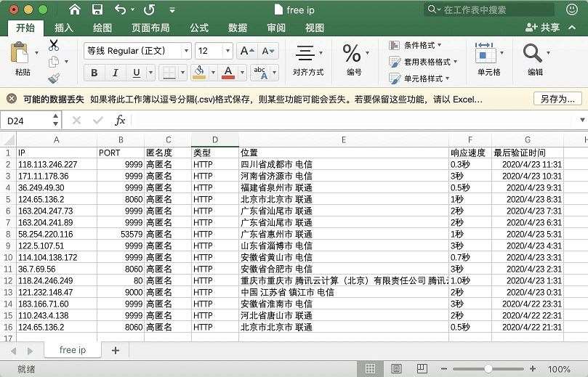
Task: Open the 数据 ribbon tab
Action: pos(238,28)
